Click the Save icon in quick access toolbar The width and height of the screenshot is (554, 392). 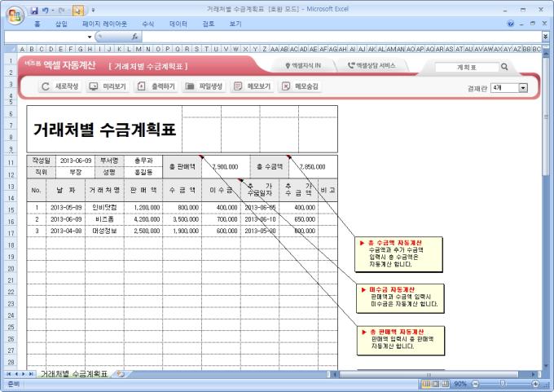coord(35,10)
